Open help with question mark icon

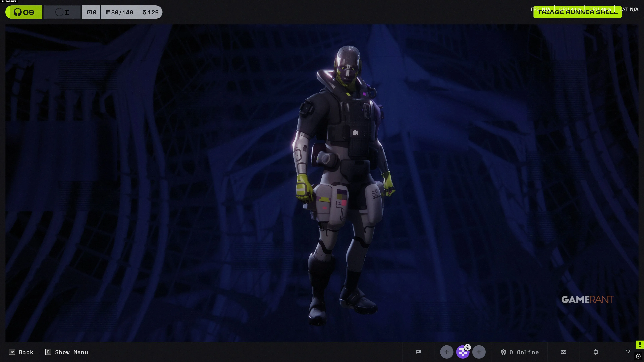pos(628,352)
